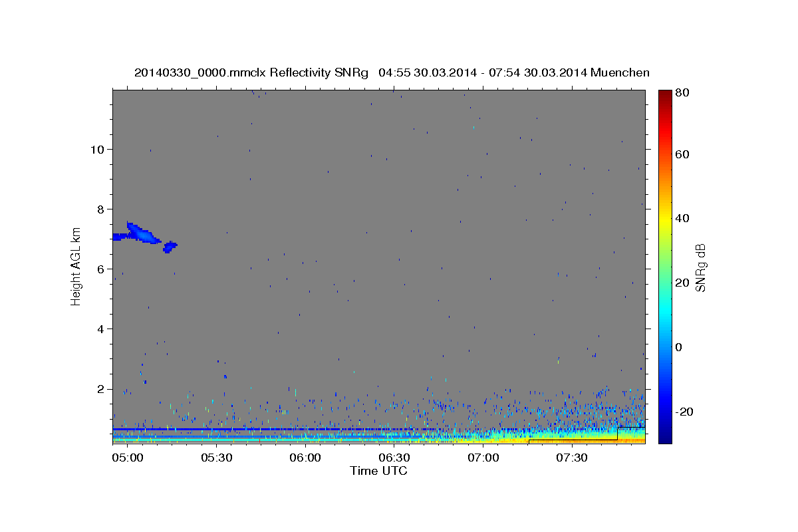Click the yellow section of the colorbar
This screenshot has height=532, width=798.
pos(664,218)
